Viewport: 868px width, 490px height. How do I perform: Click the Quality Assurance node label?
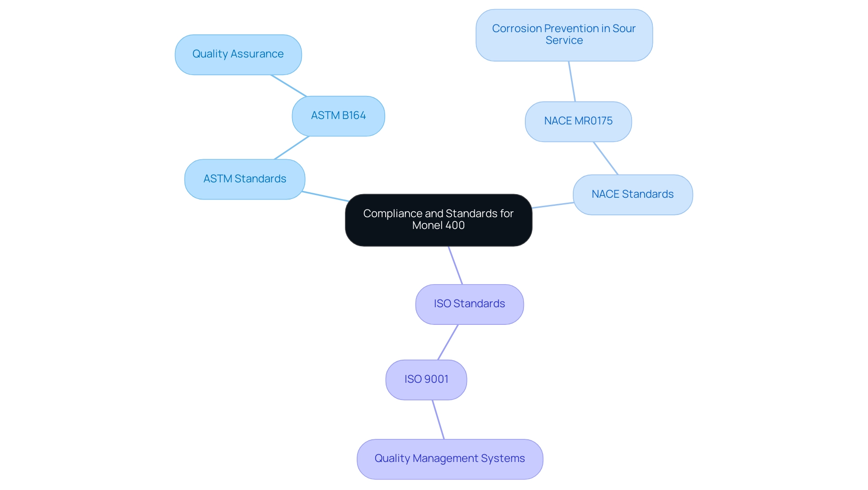point(237,54)
